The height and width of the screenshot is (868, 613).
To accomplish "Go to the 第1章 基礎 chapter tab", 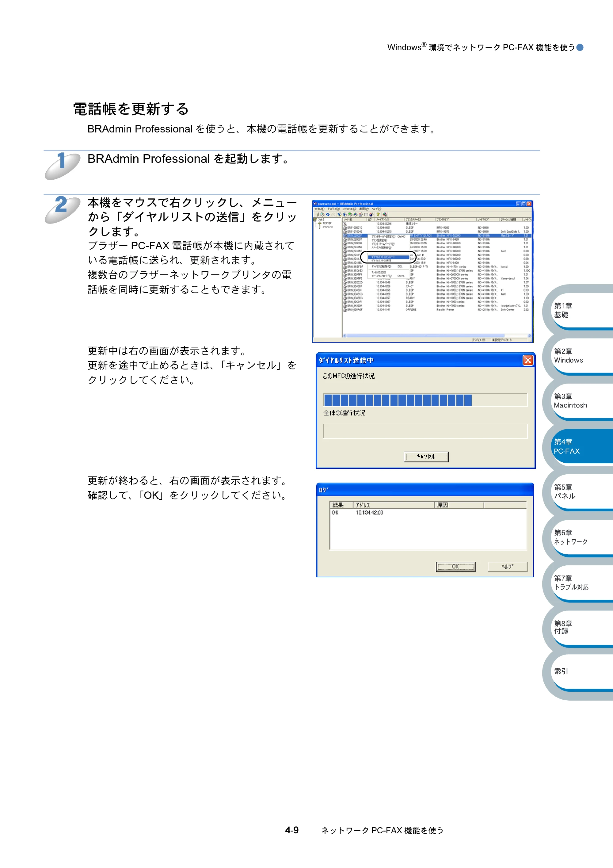I will [x=582, y=310].
